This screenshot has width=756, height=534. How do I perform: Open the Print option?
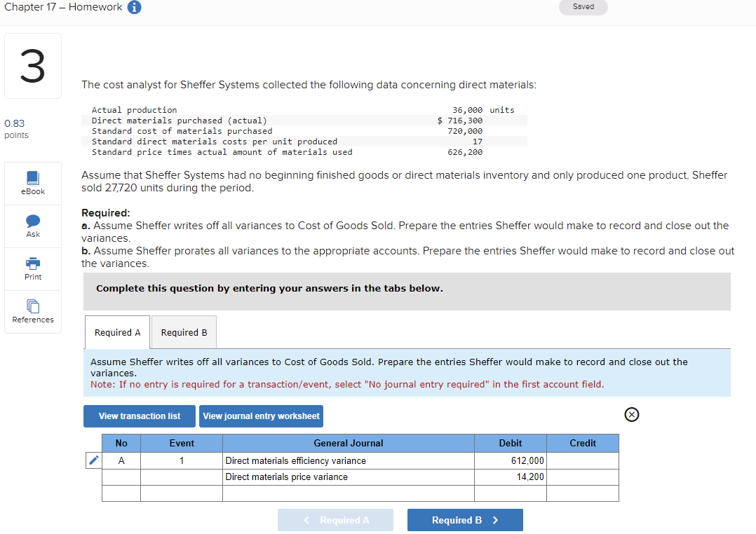tap(32, 268)
